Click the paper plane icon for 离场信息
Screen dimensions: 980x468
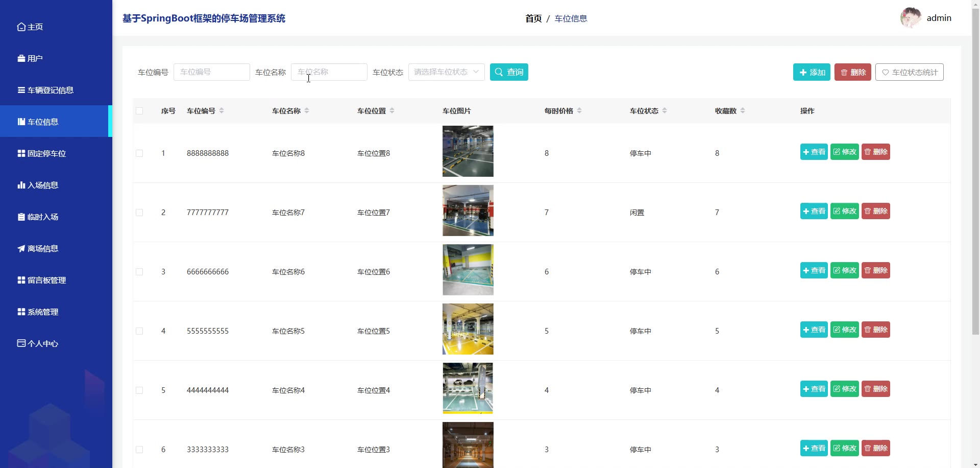(x=21, y=249)
